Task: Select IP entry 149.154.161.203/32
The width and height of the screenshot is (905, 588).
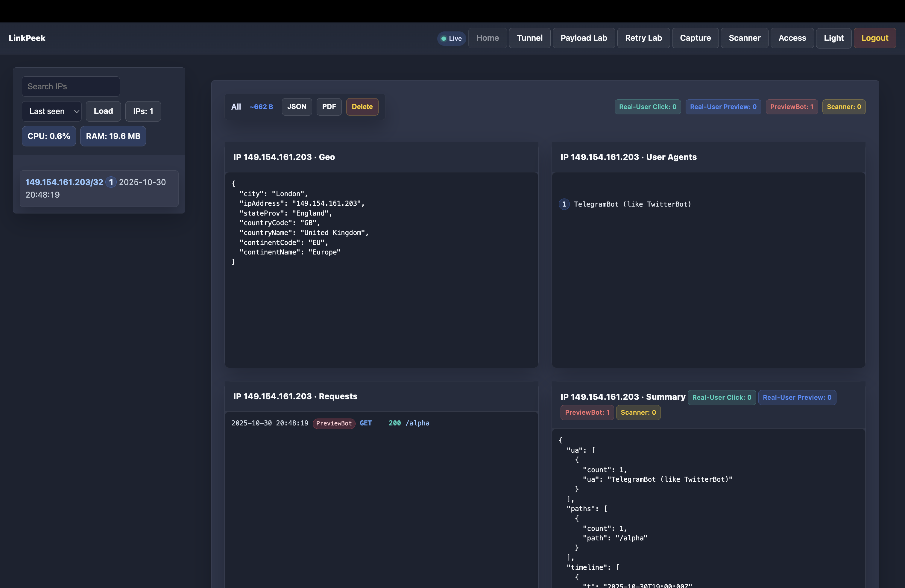Action: point(64,183)
